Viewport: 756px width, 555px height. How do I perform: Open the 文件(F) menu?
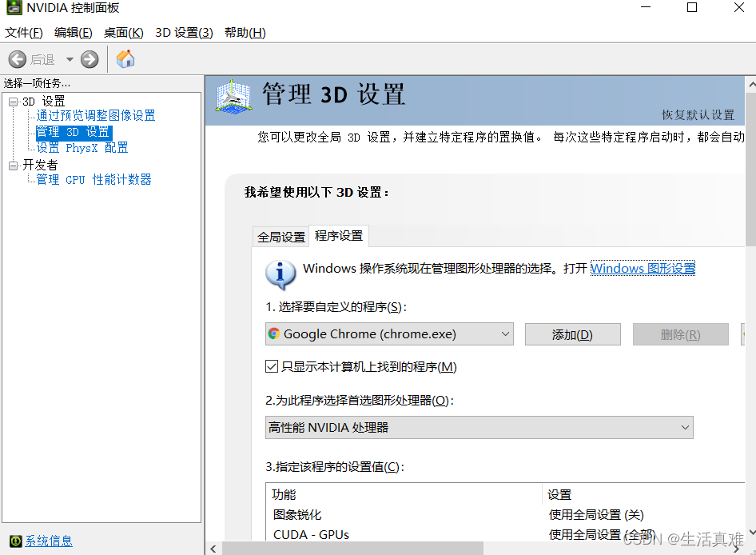pos(24,32)
